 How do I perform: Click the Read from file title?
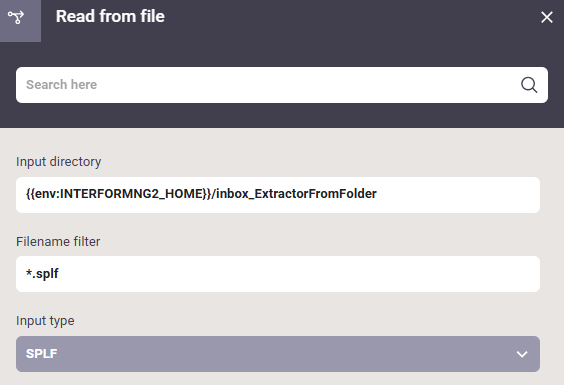[x=110, y=17]
